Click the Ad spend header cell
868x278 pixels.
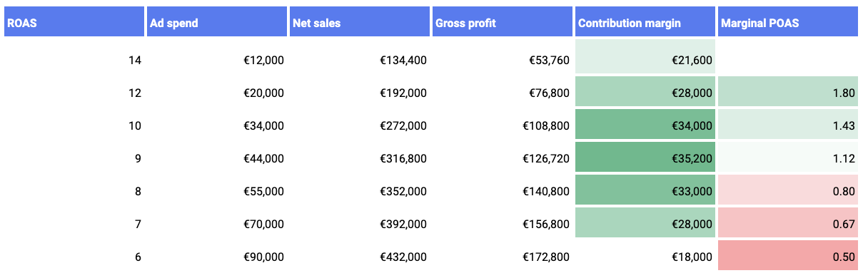pyautogui.click(x=217, y=22)
